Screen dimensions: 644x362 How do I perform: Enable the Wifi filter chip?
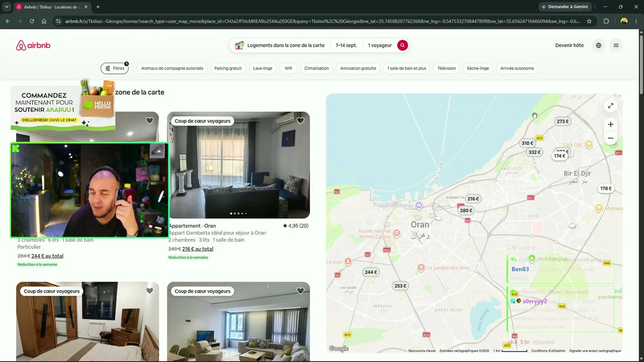[x=288, y=68]
